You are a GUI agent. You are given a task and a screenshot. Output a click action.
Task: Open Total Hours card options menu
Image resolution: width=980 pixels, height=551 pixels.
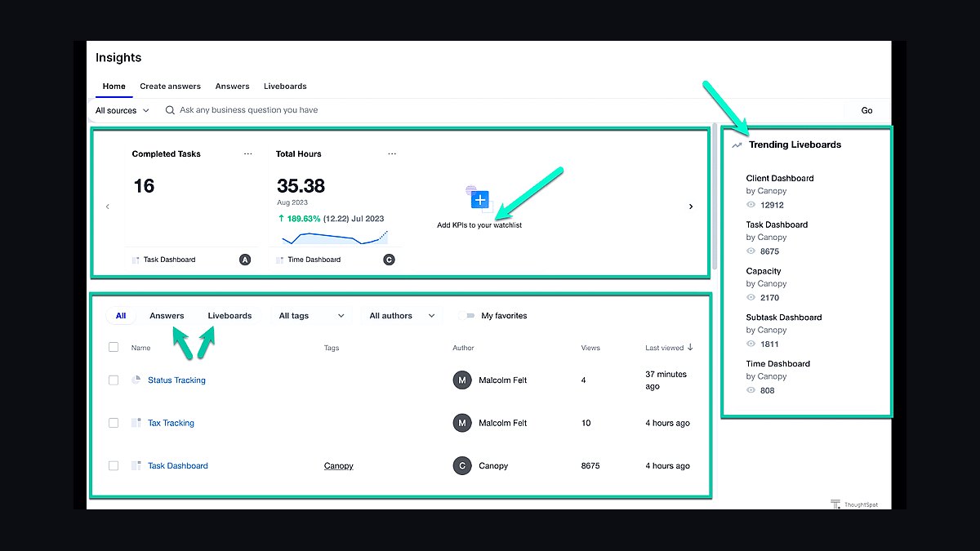pos(392,153)
